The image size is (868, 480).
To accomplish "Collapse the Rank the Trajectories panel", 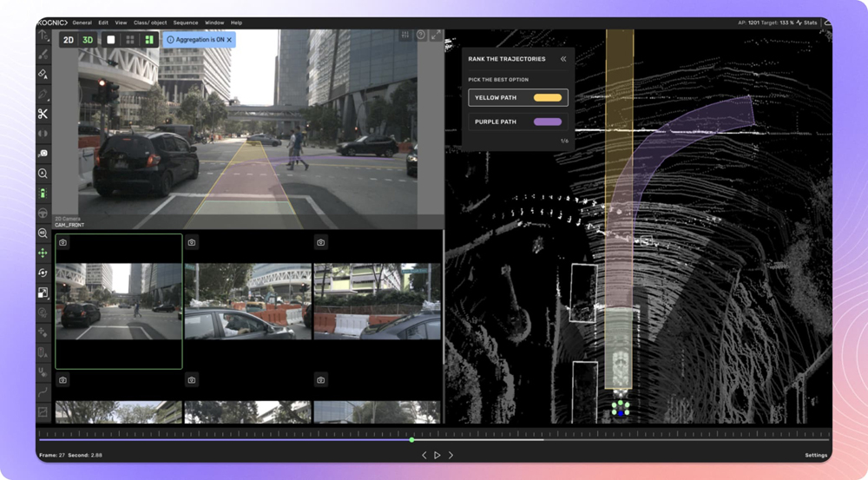I will (x=563, y=59).
